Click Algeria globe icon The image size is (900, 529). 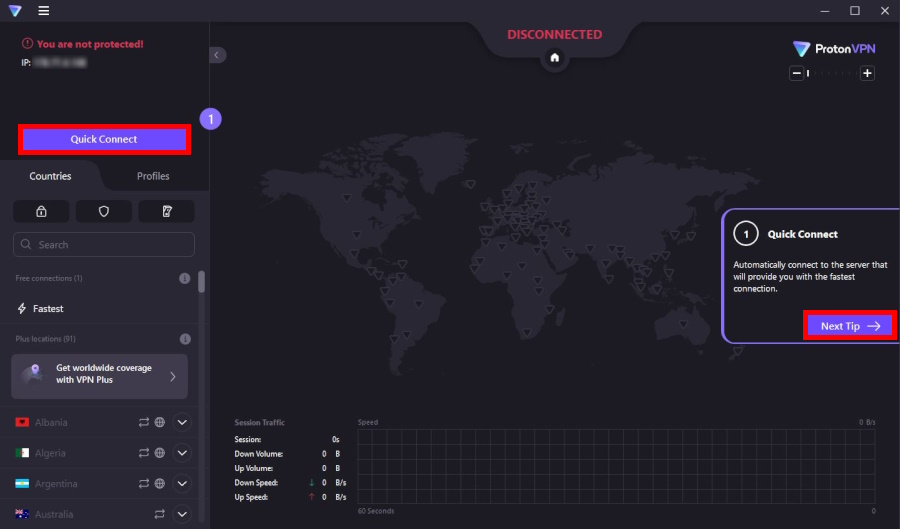(160, 453)
